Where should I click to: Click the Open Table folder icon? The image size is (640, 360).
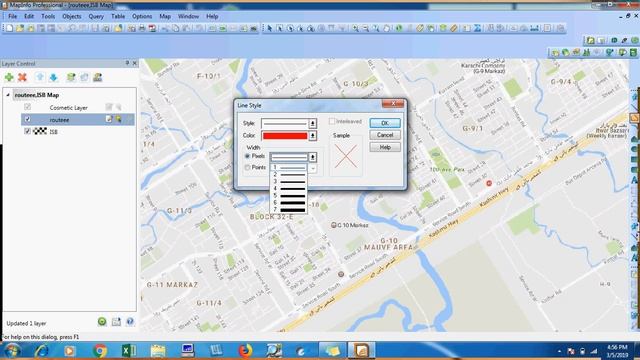20,28
